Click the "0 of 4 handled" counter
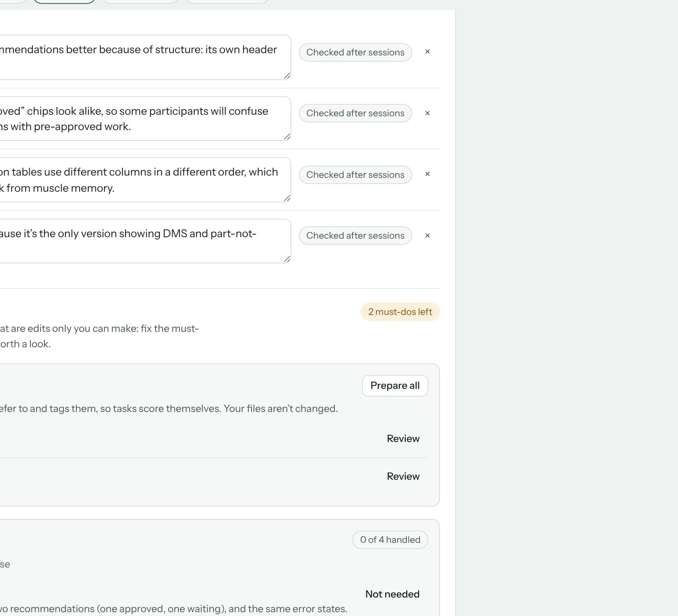The height and width of the screenshot is (616, 678). click(x=390, y=540)
